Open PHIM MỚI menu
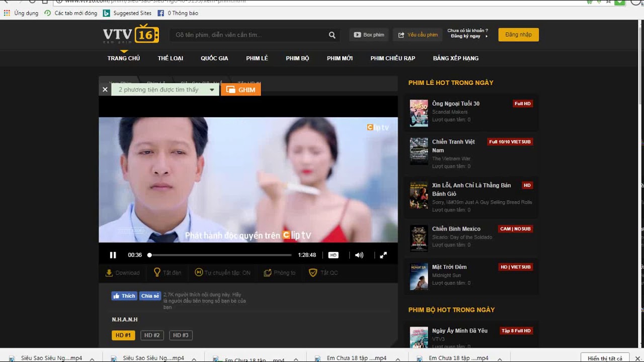This screenshot has height=362, width=644. [340, 58]
